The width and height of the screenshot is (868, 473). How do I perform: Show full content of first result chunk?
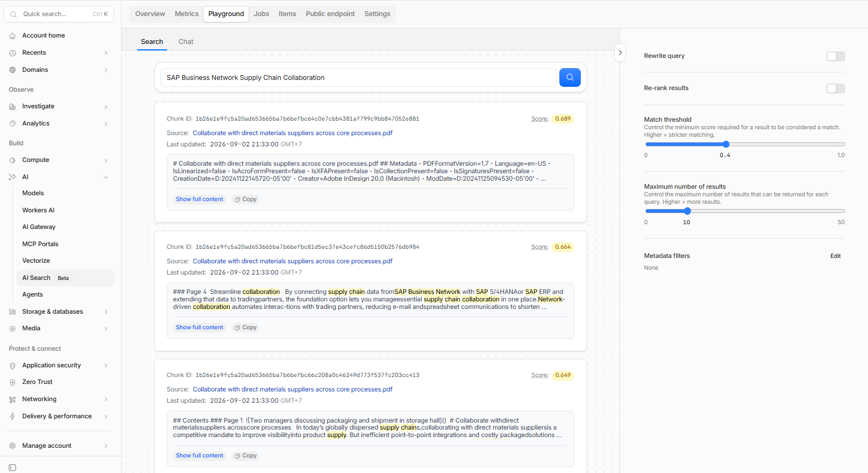point(199,199)
